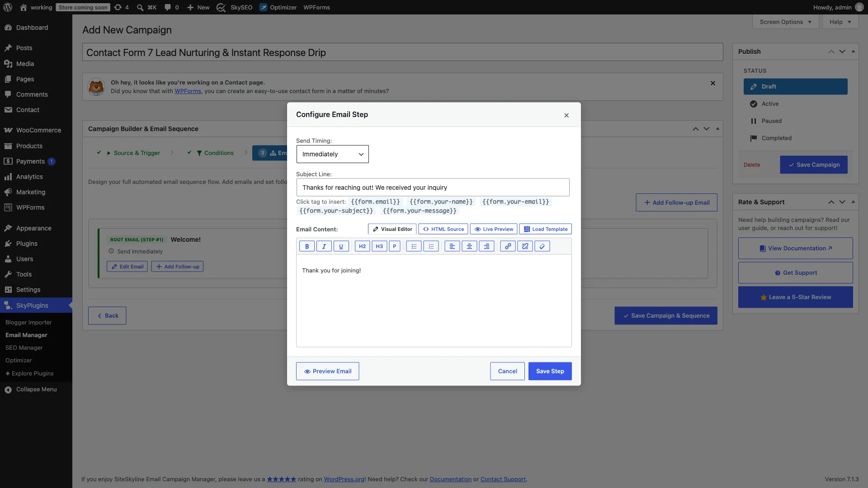Viewport: 868px width, 488px height.
Task: Insert numbered list in email content
Action: click(x=431, y=246)
